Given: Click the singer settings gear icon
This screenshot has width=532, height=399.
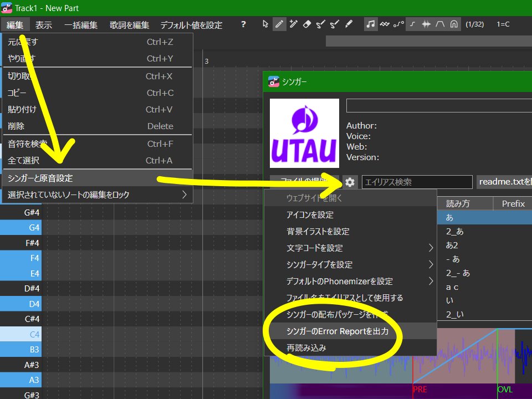Looking at the screenshot, I should (350, 182).
